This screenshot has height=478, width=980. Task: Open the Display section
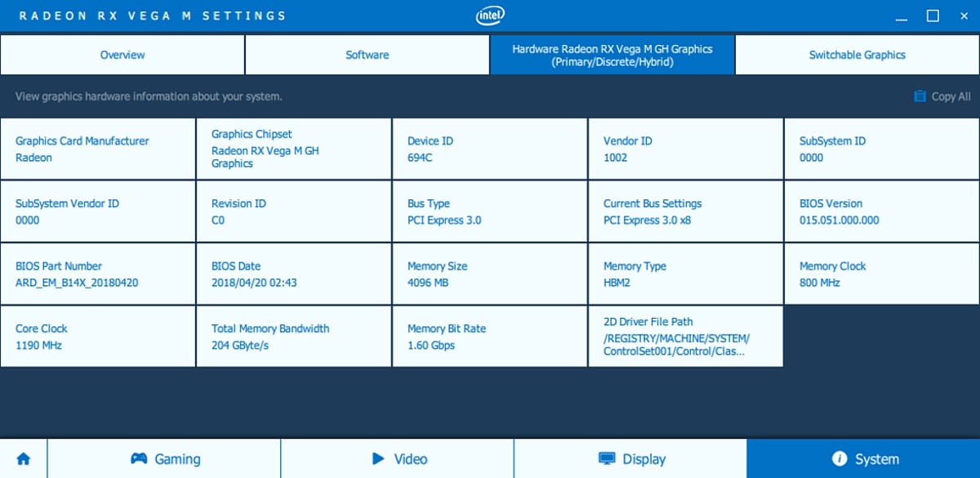(630, 459)
